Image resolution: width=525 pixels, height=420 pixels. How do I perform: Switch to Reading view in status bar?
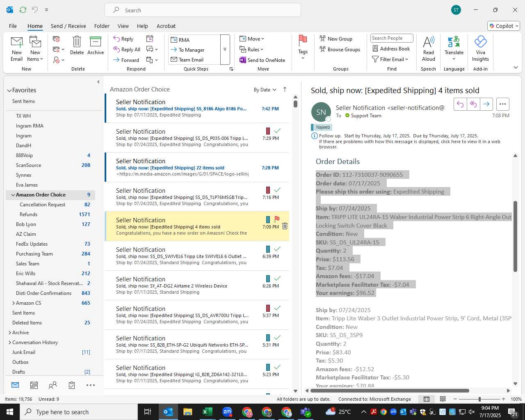(443, 399)
